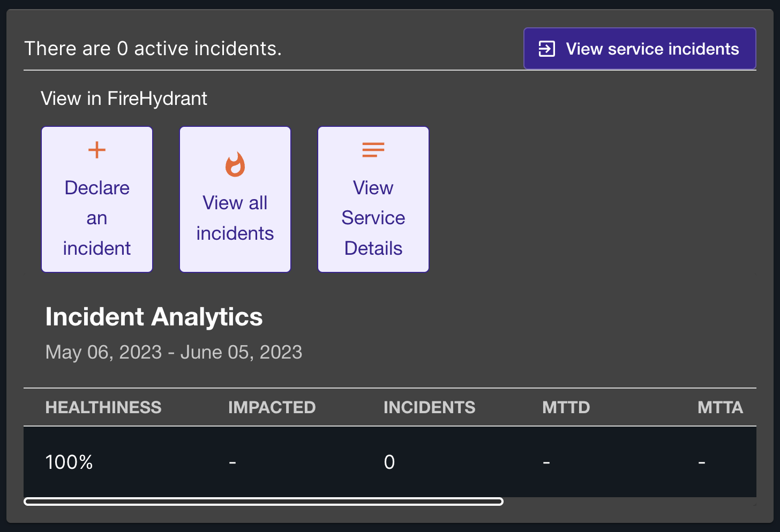
Task: Select the MTTA column header
Action: pos(719,407)
